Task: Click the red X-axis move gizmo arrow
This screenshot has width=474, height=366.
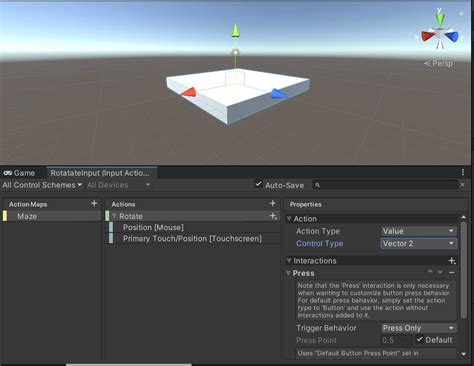Action: pyautogui.click(x=189, y=92)
